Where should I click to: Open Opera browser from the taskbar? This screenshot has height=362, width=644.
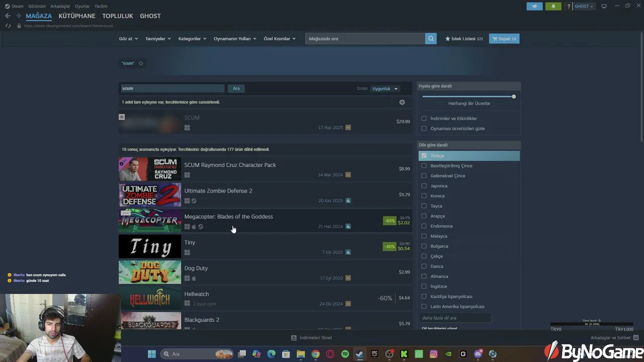[x=331, y=354]
